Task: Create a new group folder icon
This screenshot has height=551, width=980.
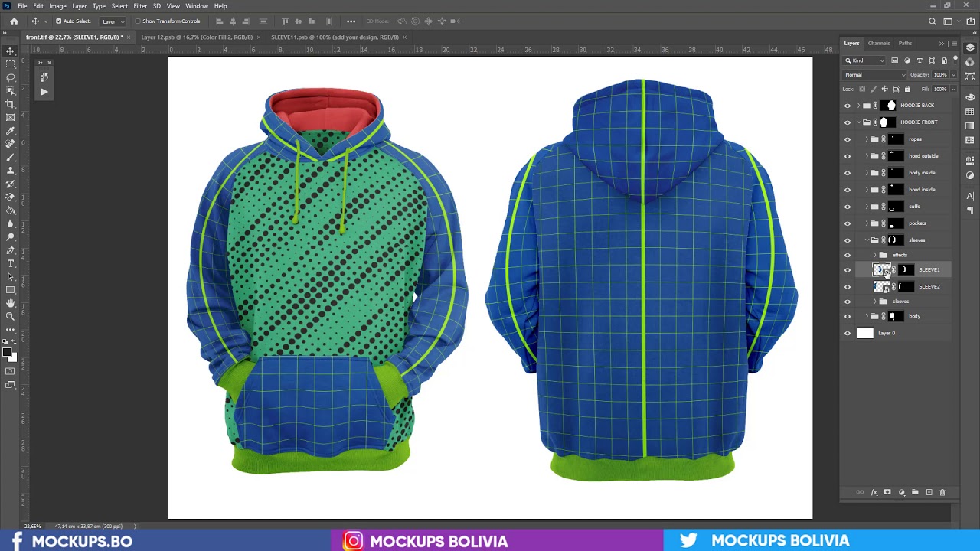Action: tap(915, 492)
